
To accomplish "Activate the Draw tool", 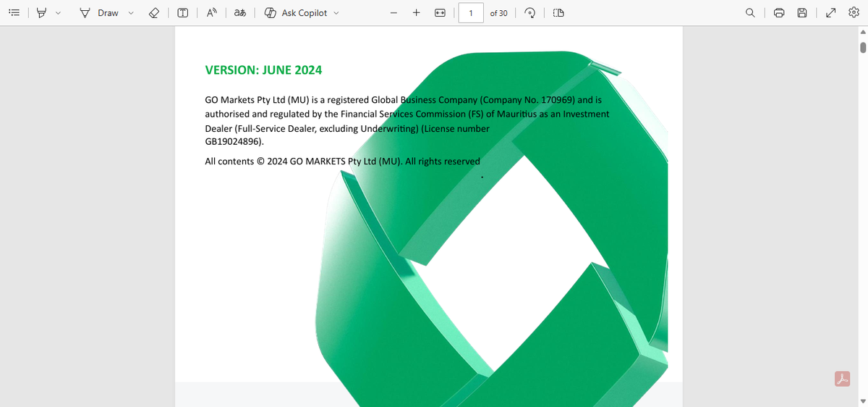I will tap(99, 13).
